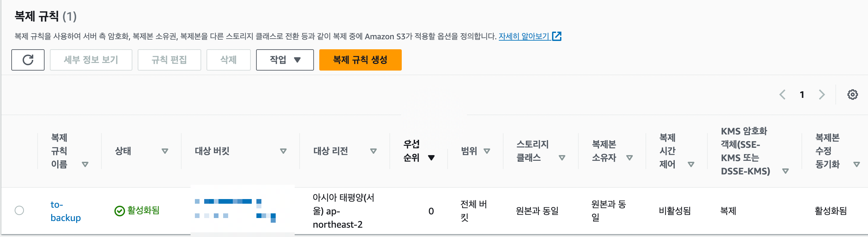868x237 pixels.
Task: Select page number 1 in pagination
Action: tap(802, 95)
